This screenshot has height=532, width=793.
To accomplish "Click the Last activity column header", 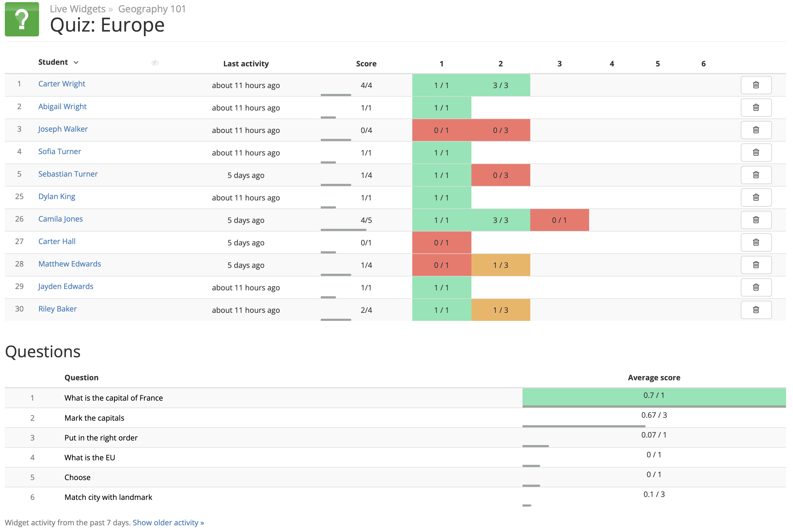I will [x=246, y=64].
